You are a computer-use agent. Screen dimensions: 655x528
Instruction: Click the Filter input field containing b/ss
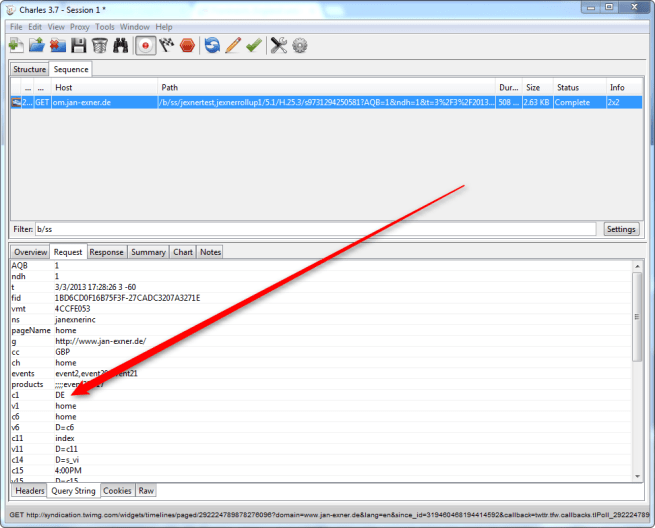click(315, 229)
